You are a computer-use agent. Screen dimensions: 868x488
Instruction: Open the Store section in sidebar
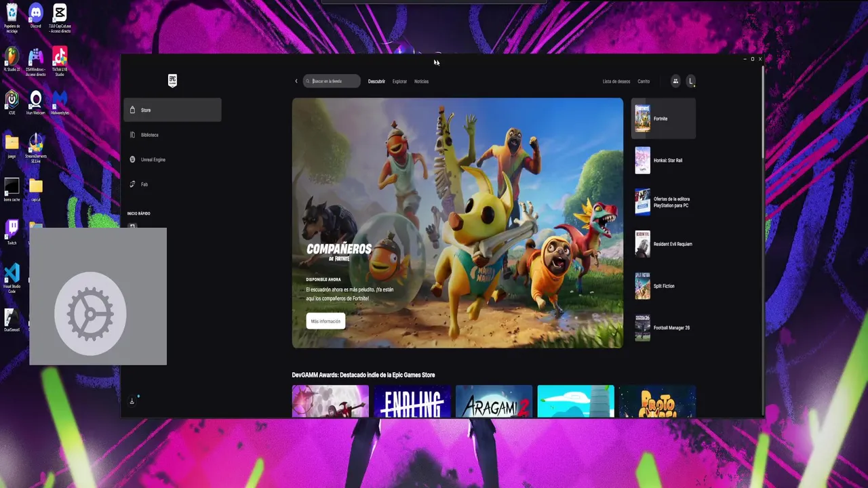click(x=172, y=110)
